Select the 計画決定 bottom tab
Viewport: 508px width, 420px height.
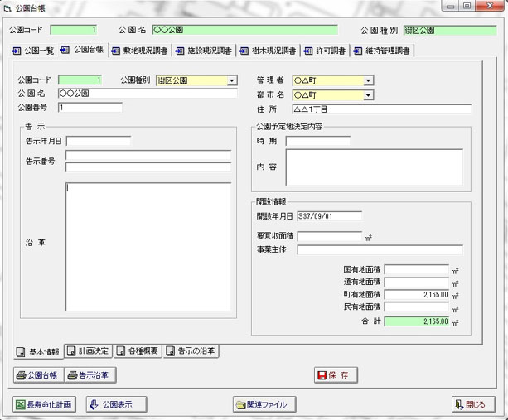pos(88,351)
